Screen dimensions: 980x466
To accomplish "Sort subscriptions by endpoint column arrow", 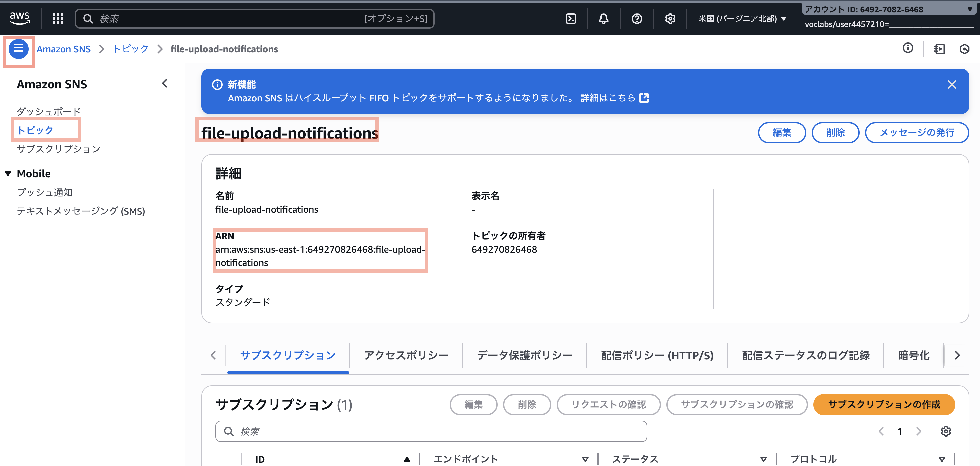I will [x=585, y=459].
